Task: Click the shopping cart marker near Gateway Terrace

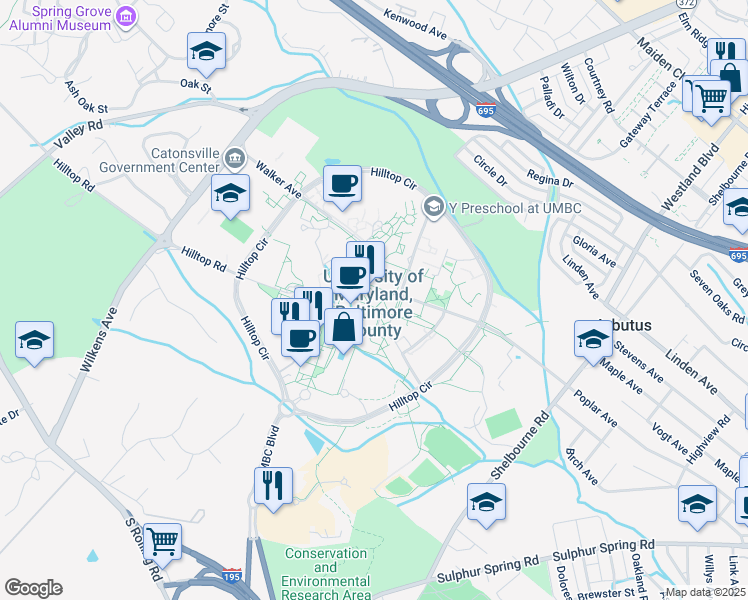Action: click(x=711, y=103)
